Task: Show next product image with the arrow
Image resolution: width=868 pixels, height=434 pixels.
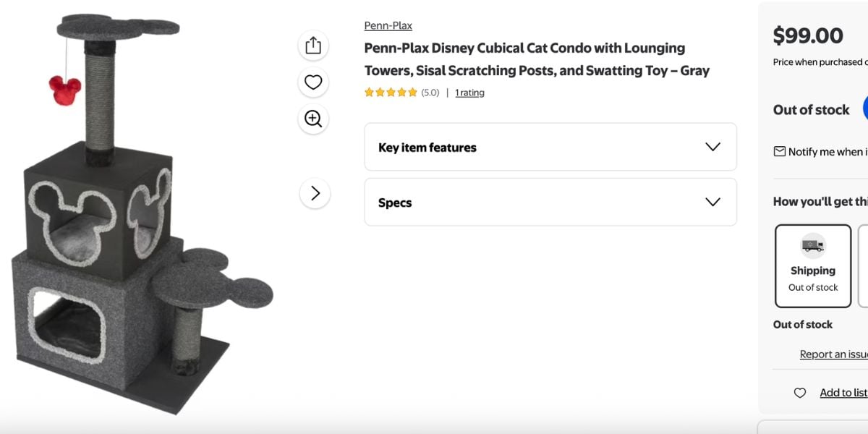Action: click(315, 193)
